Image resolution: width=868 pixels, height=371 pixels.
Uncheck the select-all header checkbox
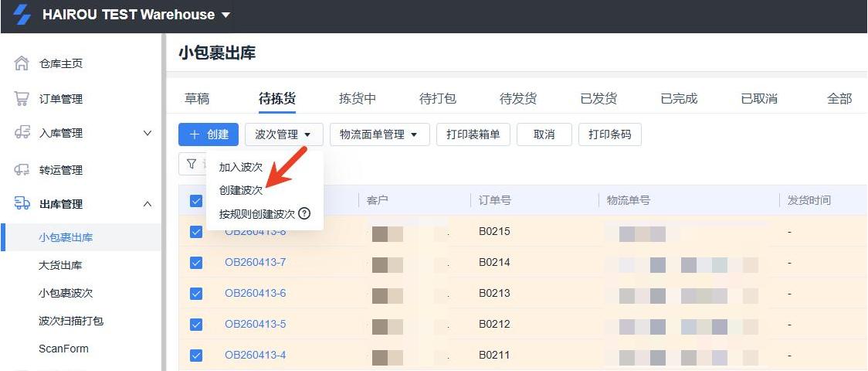(196, 201)
